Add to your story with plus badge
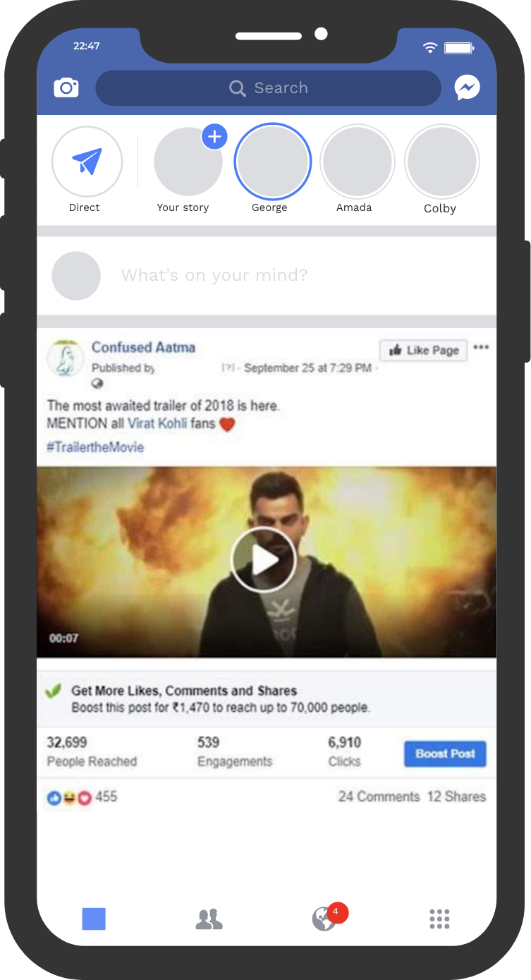This screenshot has height=980, width=531. [x=214, y=136]
